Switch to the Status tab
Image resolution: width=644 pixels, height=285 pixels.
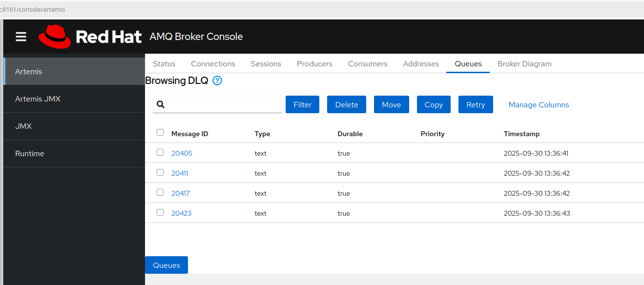tap(164, 64)
